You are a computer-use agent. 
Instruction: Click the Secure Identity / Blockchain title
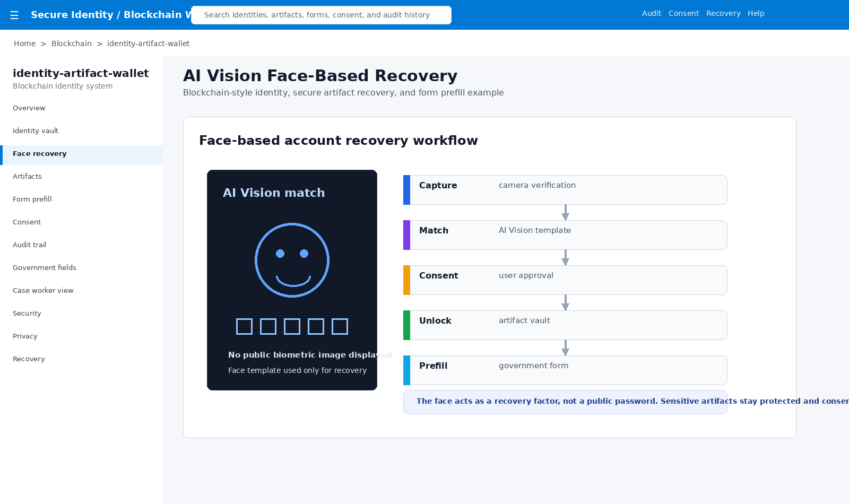[110, 15]
